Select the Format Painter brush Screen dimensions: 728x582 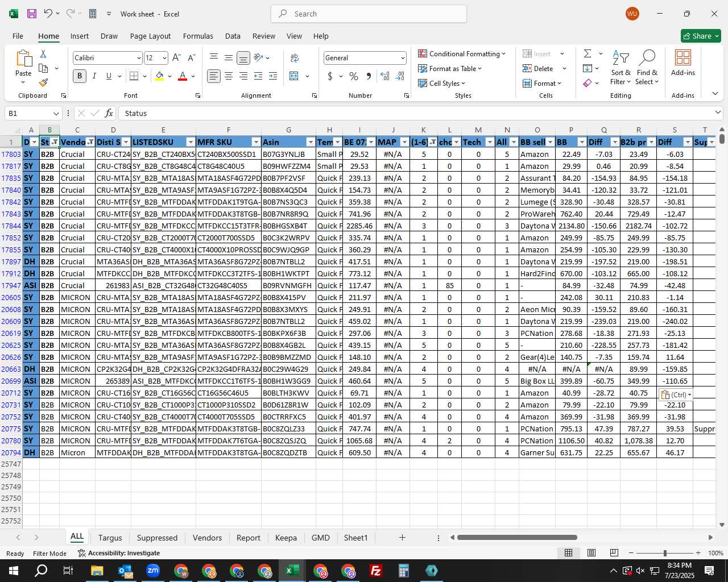coord(43,82)
